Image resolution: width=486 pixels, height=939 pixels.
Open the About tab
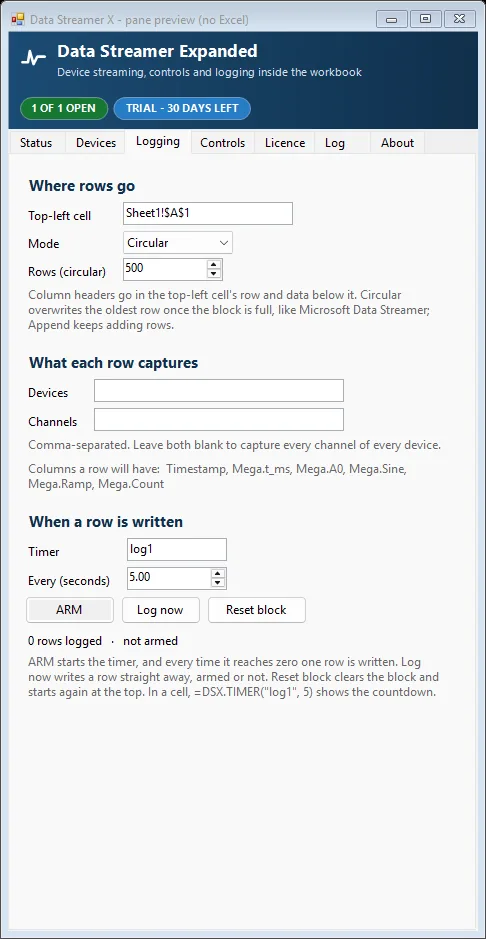pos(397,143)
